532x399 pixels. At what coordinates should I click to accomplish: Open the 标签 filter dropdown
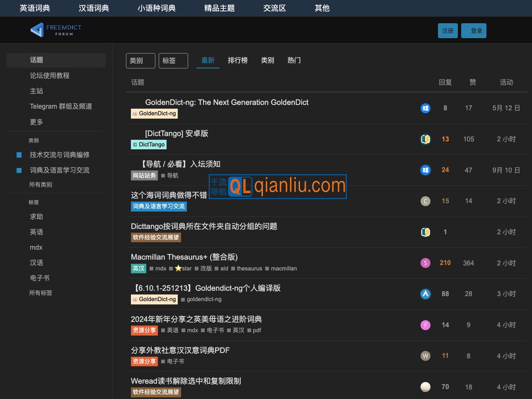[x=173, y=60]
